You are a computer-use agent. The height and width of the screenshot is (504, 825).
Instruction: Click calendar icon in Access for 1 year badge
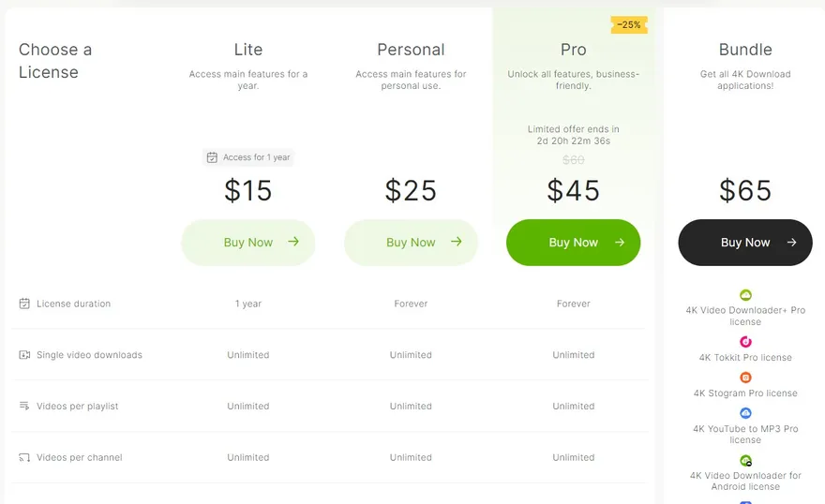[213, 157]
